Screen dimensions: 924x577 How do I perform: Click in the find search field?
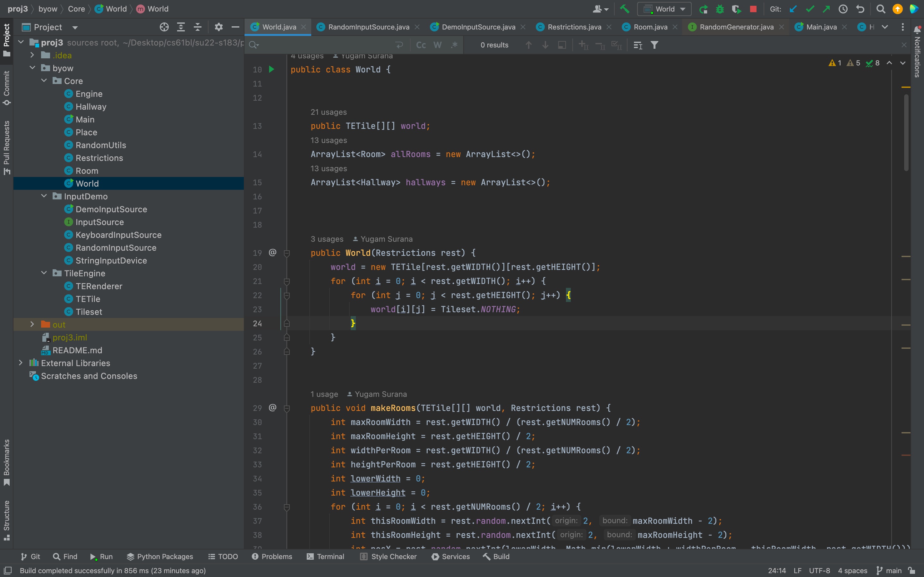tap(325, 45)
